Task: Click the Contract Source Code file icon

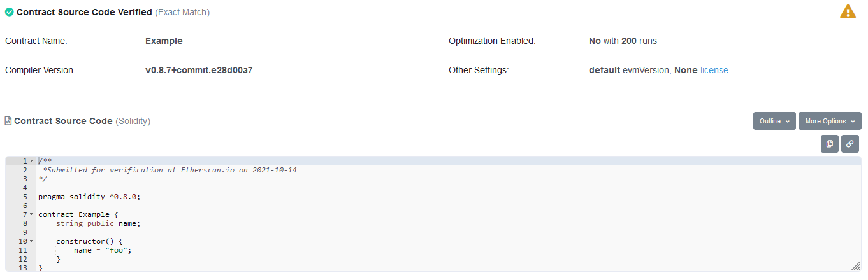Action: pyautogui.click(x=8, y=121)
